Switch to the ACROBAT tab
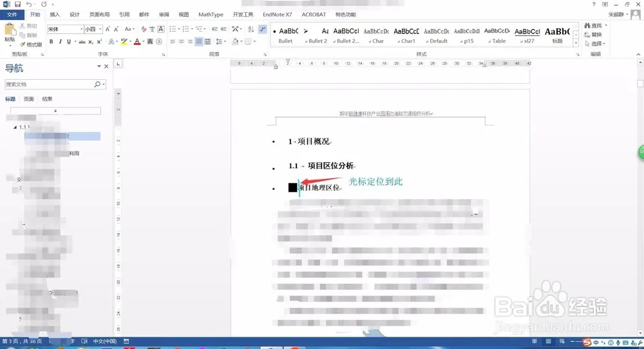This screenshot has width=644, height=349. [314, 14]
